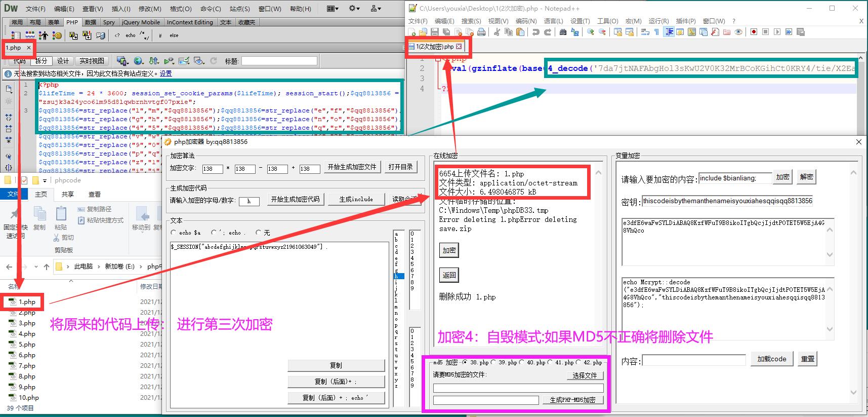The height and width of the screenshot is (417, 868).
Task: Open the Dreamweaver workspace layout dropdown
Action: tap(332, 9)
